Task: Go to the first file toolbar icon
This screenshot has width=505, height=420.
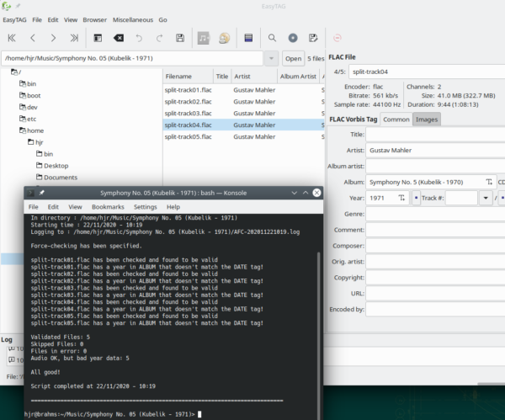Action: click(12, 38)
